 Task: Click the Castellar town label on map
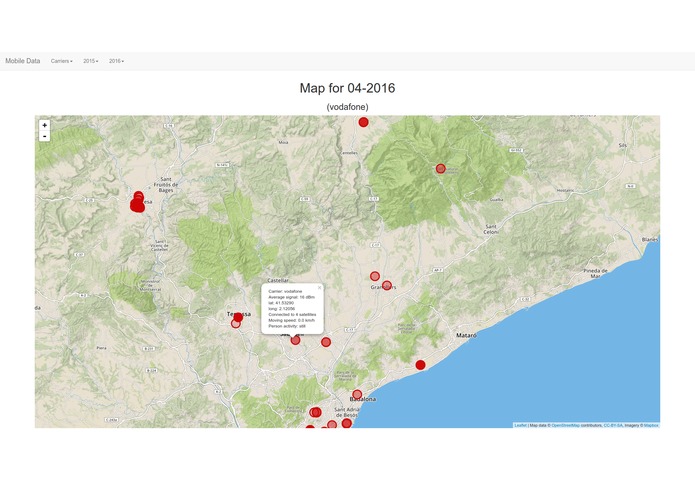coord(278,280)
